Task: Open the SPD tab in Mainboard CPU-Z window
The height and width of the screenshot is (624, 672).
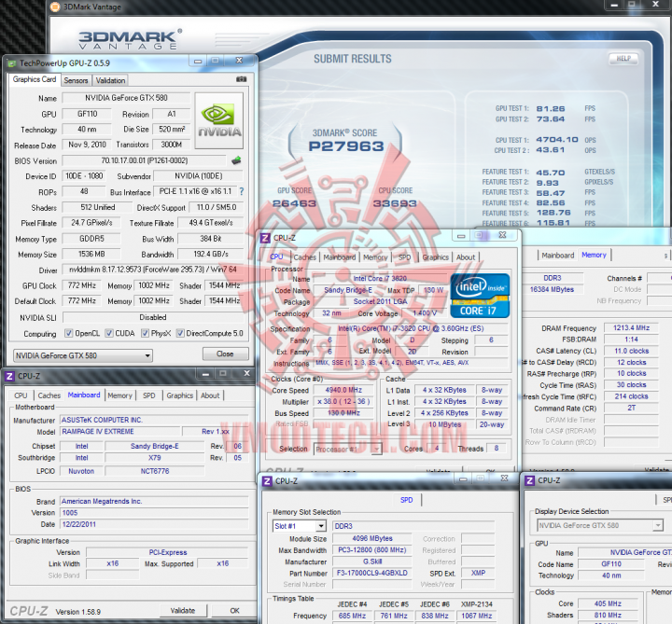Action: tap(148, 395)
